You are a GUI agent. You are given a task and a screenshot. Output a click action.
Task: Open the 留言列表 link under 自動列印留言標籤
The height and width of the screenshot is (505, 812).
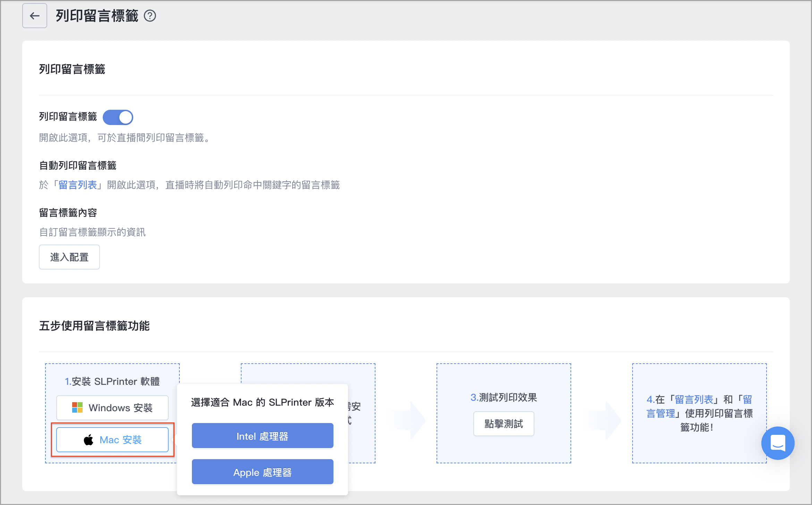pos(77,185)
